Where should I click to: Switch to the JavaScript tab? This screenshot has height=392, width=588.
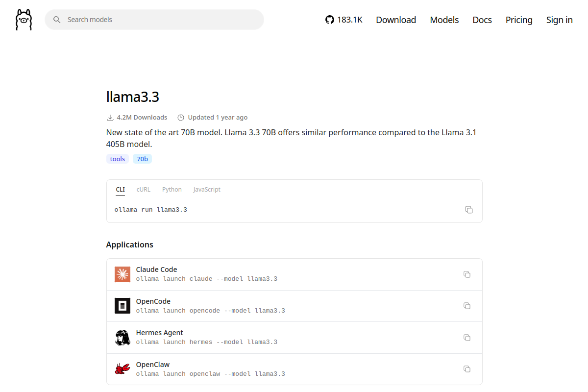coord(207,190)
